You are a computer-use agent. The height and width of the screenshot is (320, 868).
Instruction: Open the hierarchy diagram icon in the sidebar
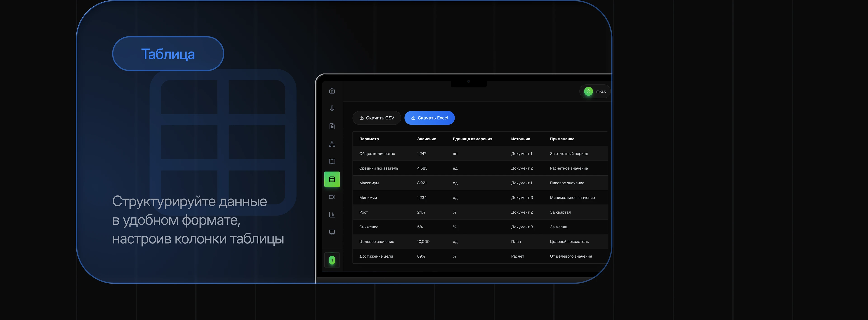[332, 144]
